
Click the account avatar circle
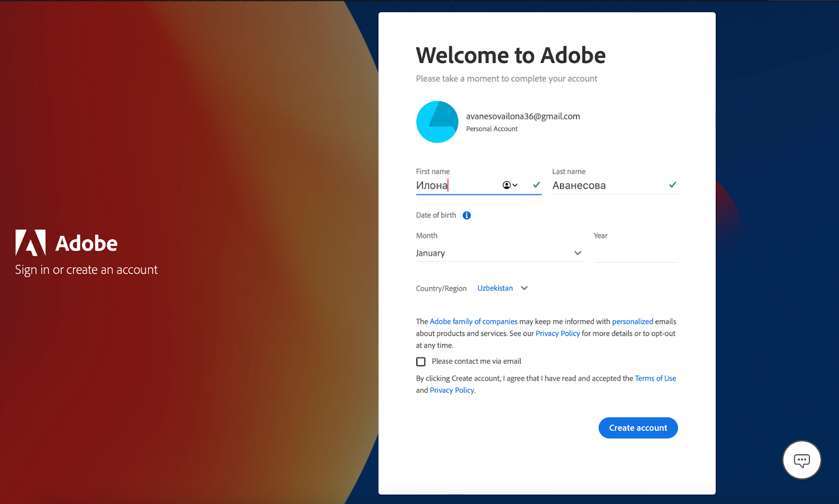tap(437, 122)
